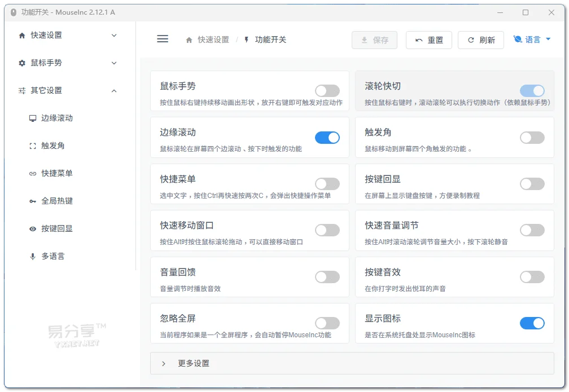The height and width of the screenshot is (392, 569).
Task: Maximize the MouseInc window
Action: tap(526, 12)
